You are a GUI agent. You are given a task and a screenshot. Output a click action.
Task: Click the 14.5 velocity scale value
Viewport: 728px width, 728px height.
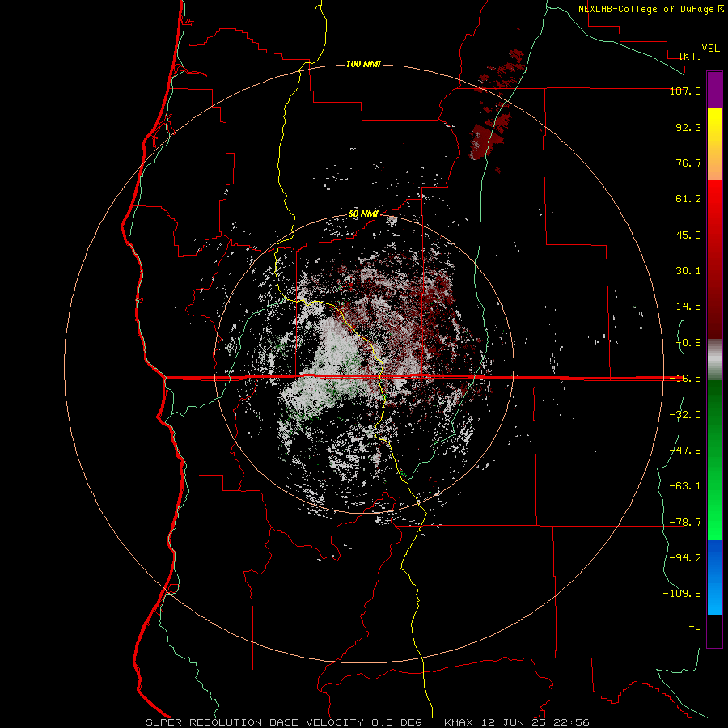coord(688,307)
